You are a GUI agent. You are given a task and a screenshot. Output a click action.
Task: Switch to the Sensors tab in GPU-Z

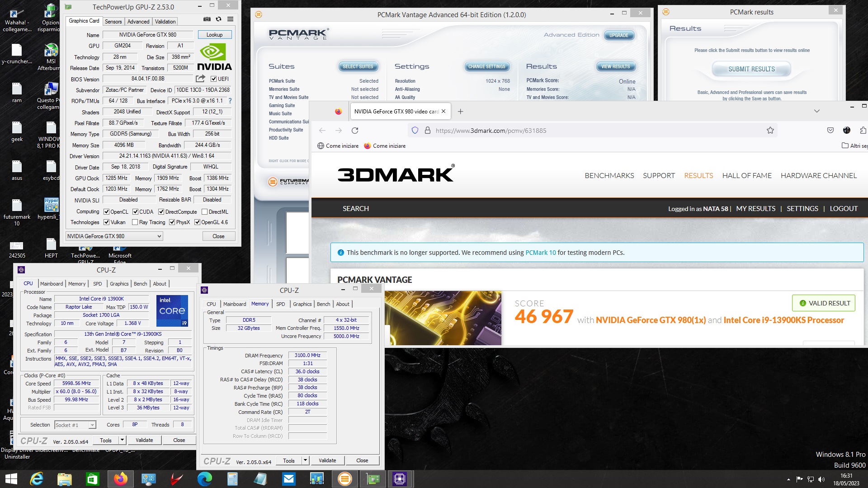113,21
